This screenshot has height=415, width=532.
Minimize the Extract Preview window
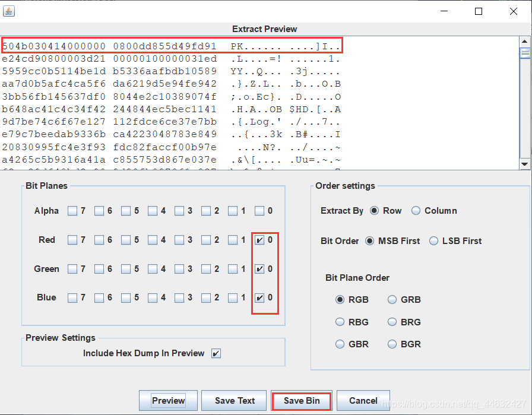tap(444, 11)
